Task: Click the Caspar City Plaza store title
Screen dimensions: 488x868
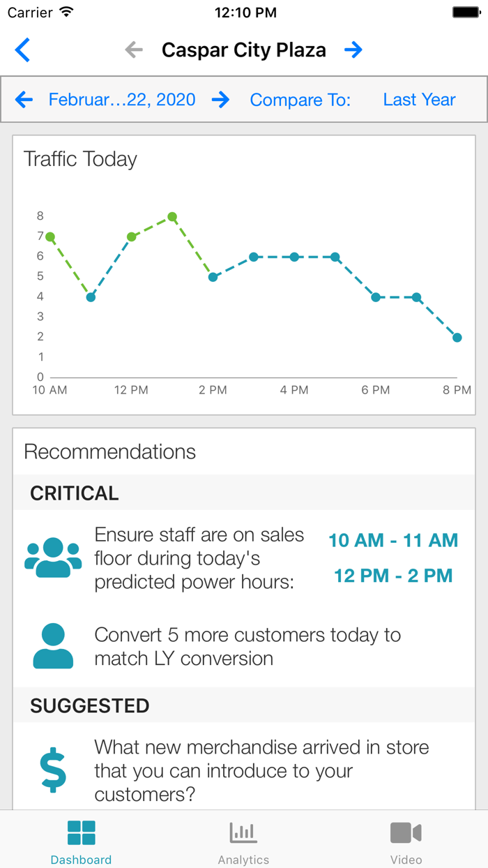Action: click(x=243, y=50)
